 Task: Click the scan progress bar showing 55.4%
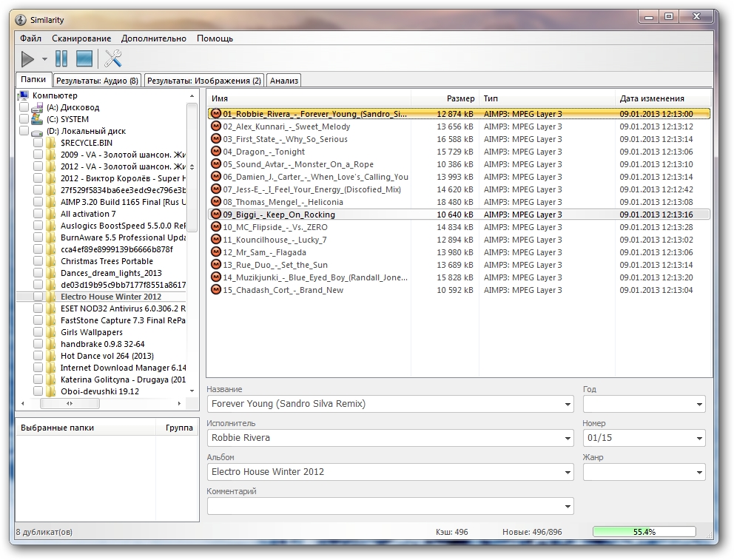pos(644,532)
